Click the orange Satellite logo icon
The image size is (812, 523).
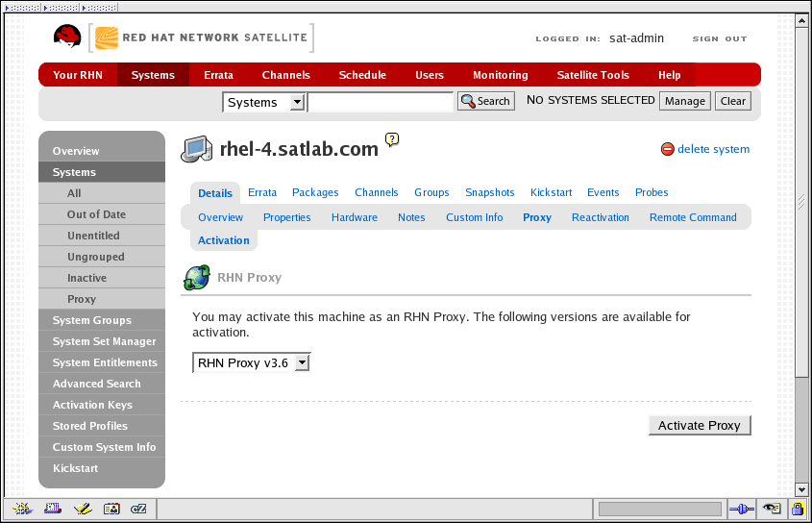[x=107, y=38]
